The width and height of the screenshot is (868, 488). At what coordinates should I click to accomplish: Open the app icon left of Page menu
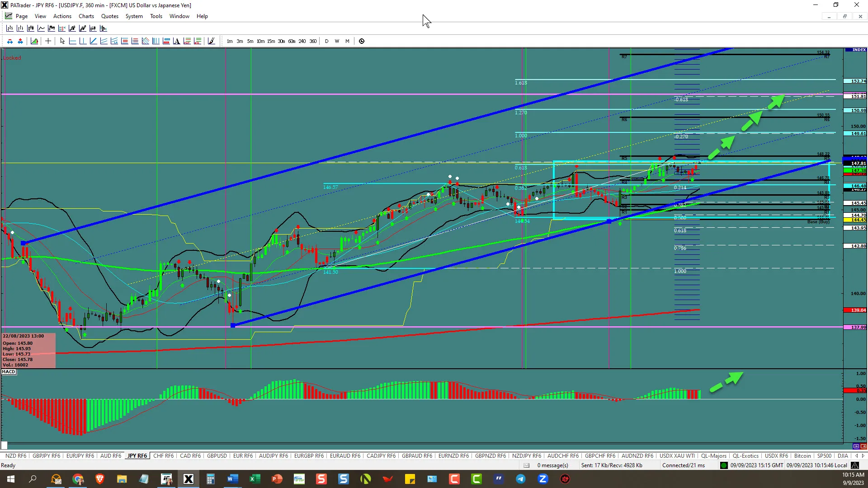(x=8, y=16)
